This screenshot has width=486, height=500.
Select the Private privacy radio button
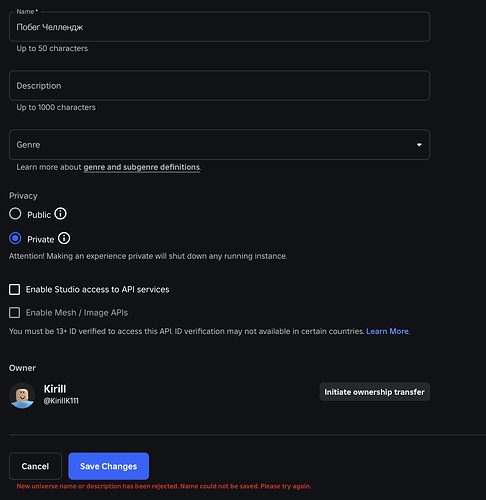(15, 238)
